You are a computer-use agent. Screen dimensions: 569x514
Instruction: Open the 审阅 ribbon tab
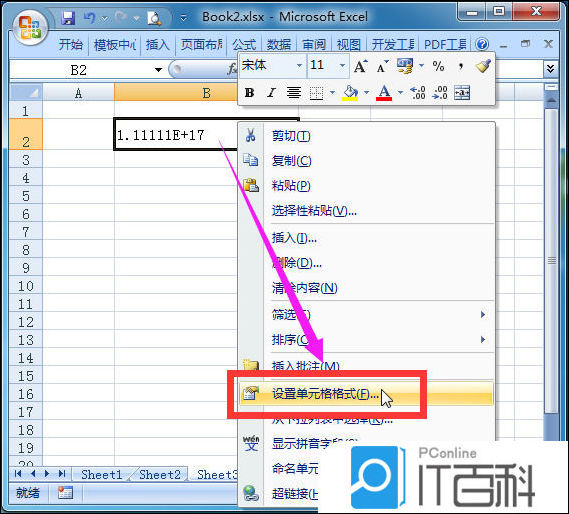tap(314, 45)
